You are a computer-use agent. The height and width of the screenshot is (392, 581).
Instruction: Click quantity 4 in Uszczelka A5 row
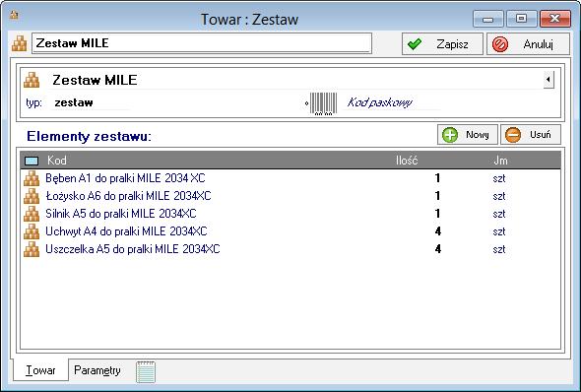pyautogui.click(x=437, y=249)
